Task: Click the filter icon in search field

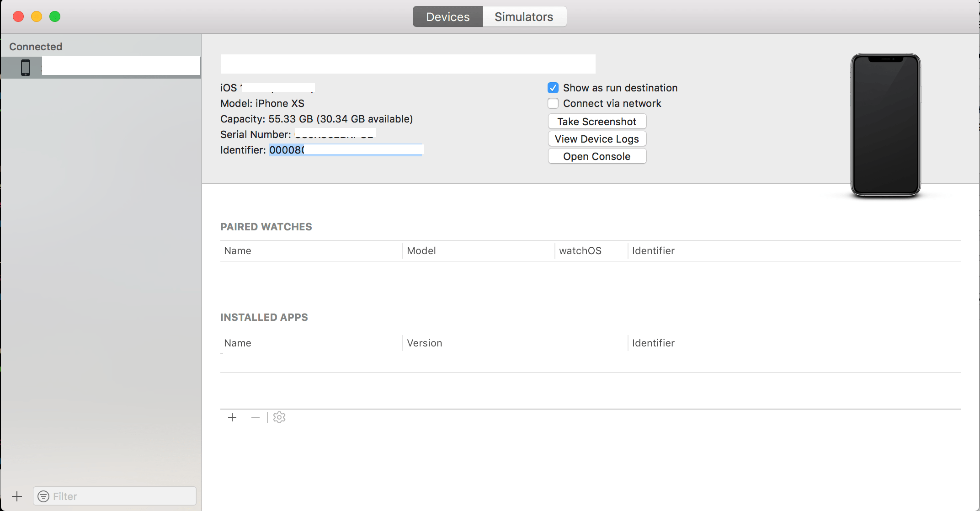Action: tap(43, 496)
